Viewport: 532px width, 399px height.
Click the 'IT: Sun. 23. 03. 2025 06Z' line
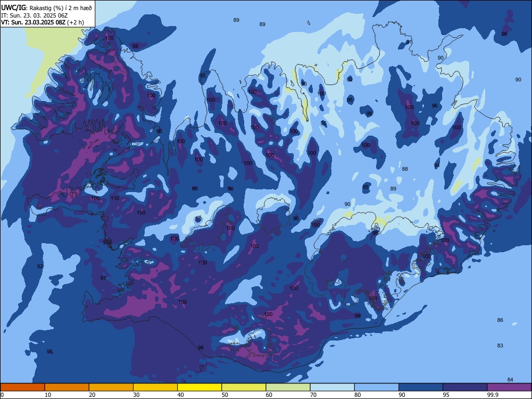click(x=34, y=15)
